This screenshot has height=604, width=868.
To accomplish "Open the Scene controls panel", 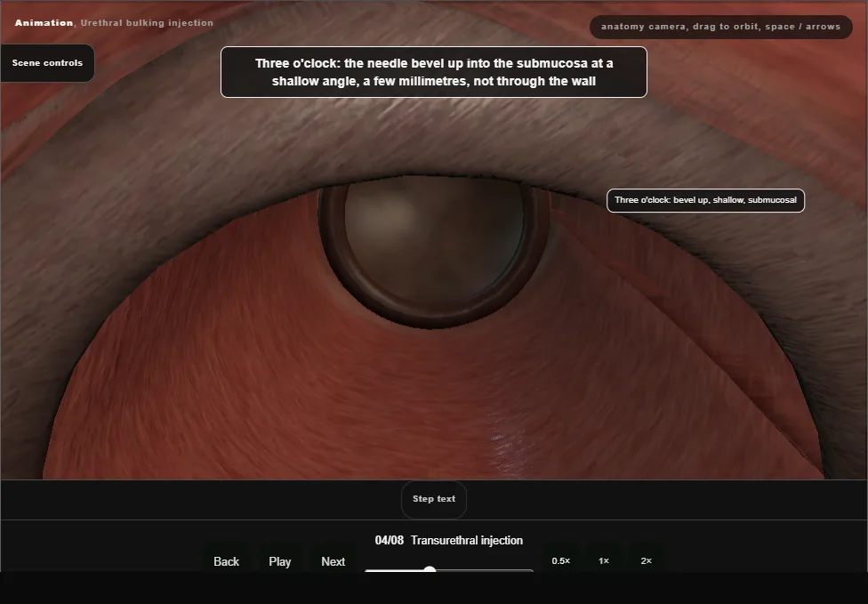I will (x=47, y=63).
